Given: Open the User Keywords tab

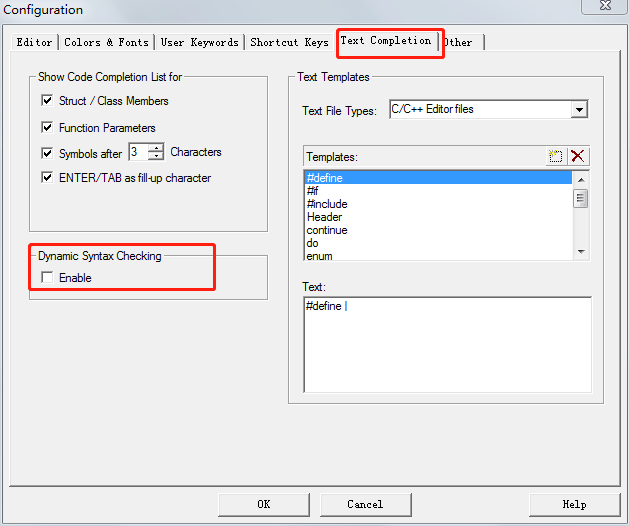Looking at the screenshot, I should (x=200, y=42).
